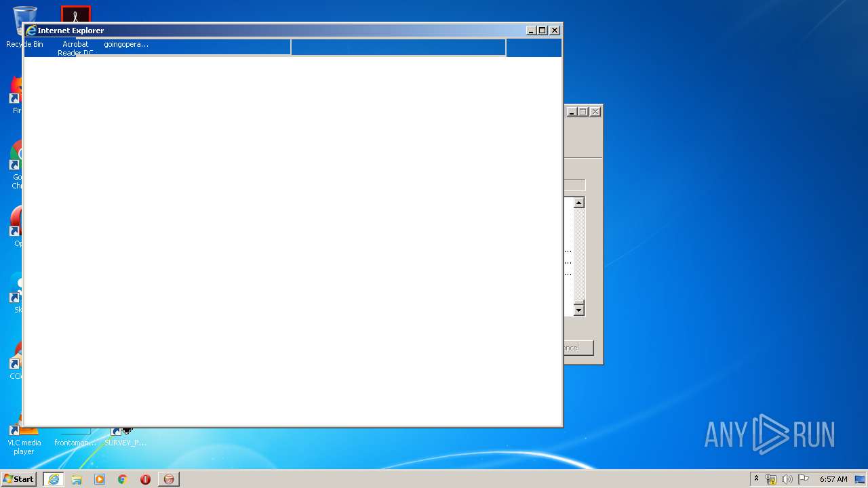Viewport: 868px width, 488px height.
Task: Minimize the background dialog window
Action: pos(572,112)
